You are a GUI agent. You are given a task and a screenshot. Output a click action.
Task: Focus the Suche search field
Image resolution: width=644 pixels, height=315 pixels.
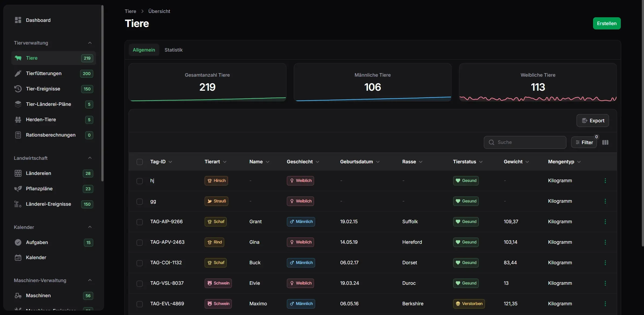[525, 142]
